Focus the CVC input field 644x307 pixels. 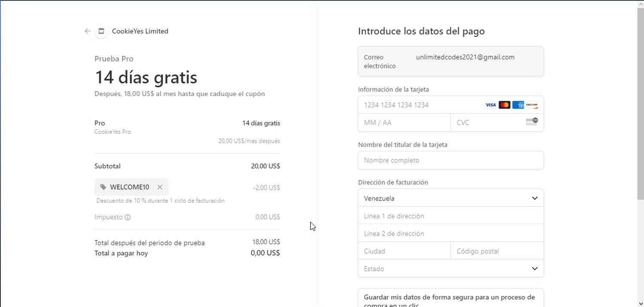(497, 123)
